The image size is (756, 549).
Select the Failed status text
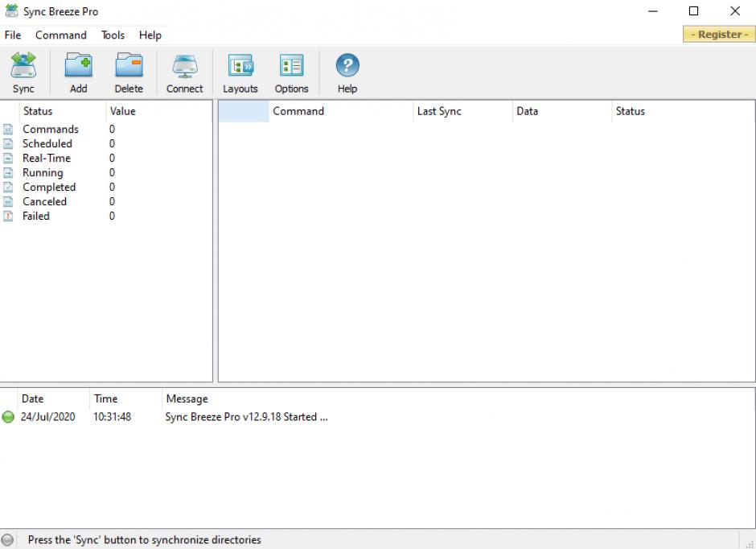pyautogui.click(x=35, y=216)
